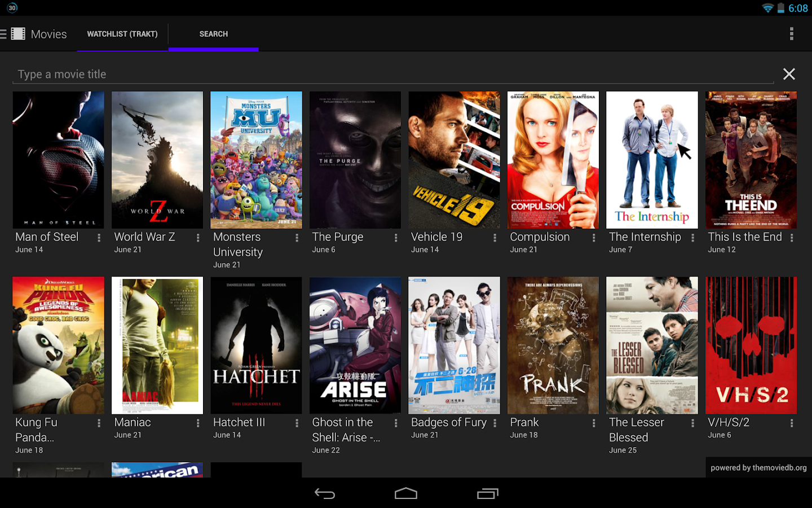Open the Monsters University poster
The image size is (812, 508).
(256, 160)
